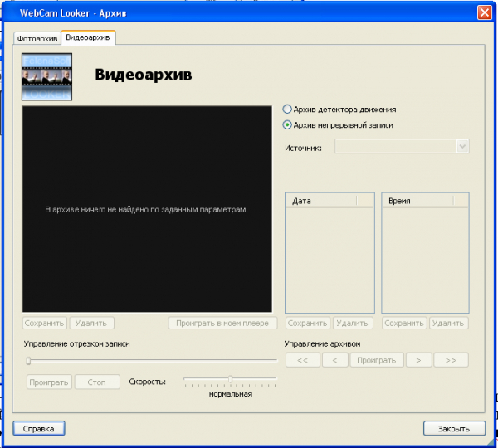The image size is (498, 448).
Task: Select Архив непрерывной записи radio button
Action: pos(338,125)
